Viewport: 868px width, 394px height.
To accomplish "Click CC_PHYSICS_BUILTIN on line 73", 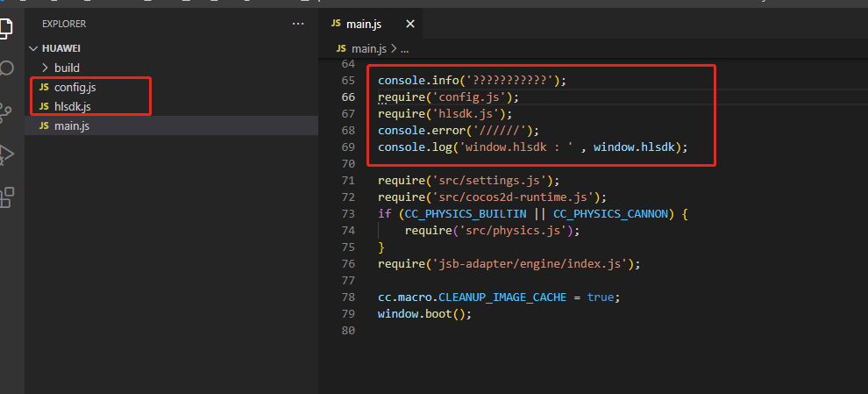I will 465,213.
